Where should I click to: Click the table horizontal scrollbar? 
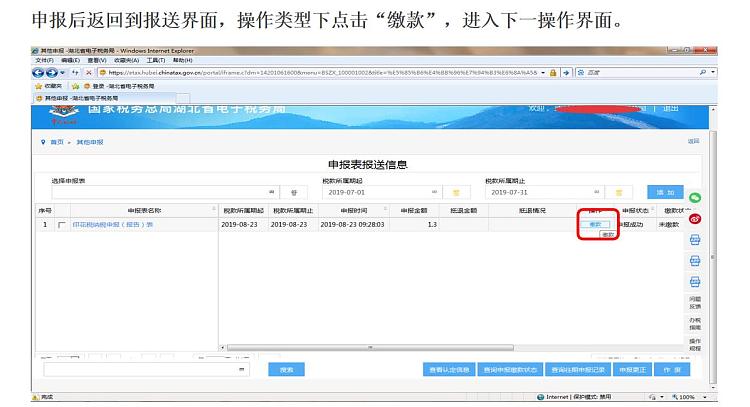370,348
